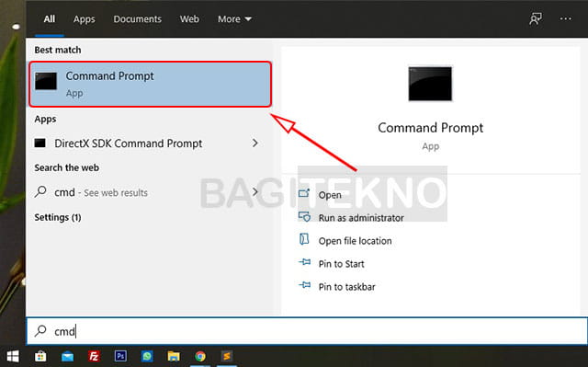Open Microsoft Store from the taskbar
Viewport: 588px width, 367px height.
pyautogui.click(x=40, y=356)
